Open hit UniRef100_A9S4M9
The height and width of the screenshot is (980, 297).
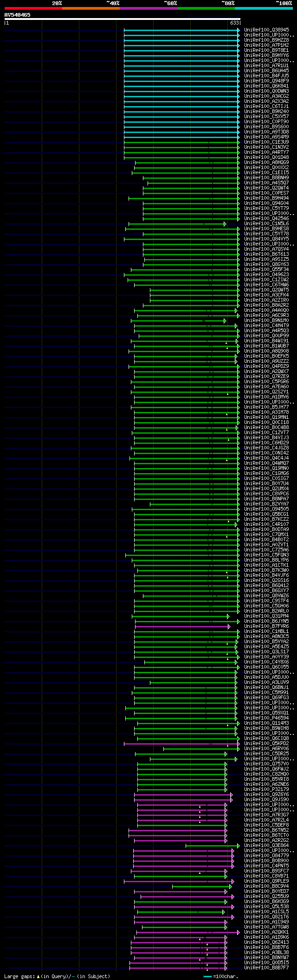266,137
